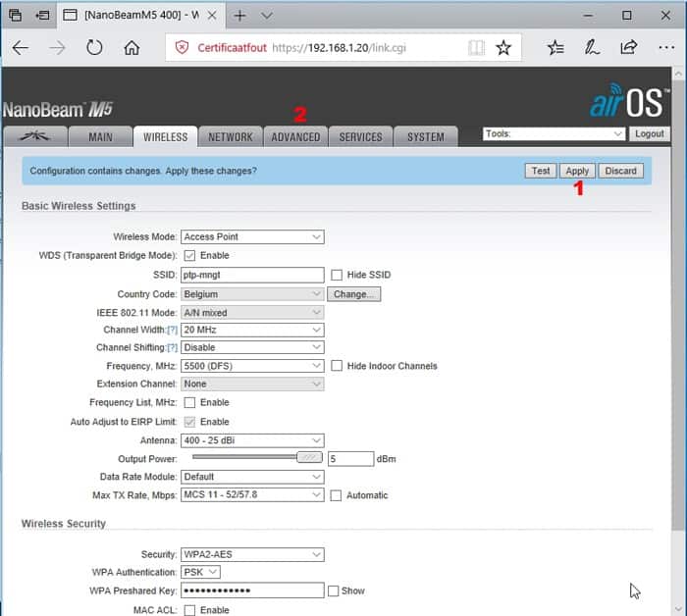Click the Output Power slider handle
The height and width of the screenshot is (616, 687).
pos(309,457)
